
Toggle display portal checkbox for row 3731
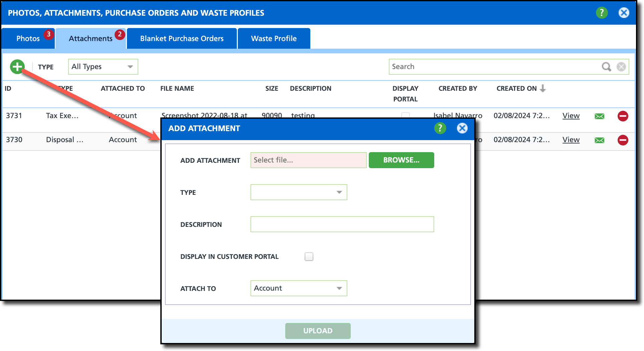click(406, 115)
